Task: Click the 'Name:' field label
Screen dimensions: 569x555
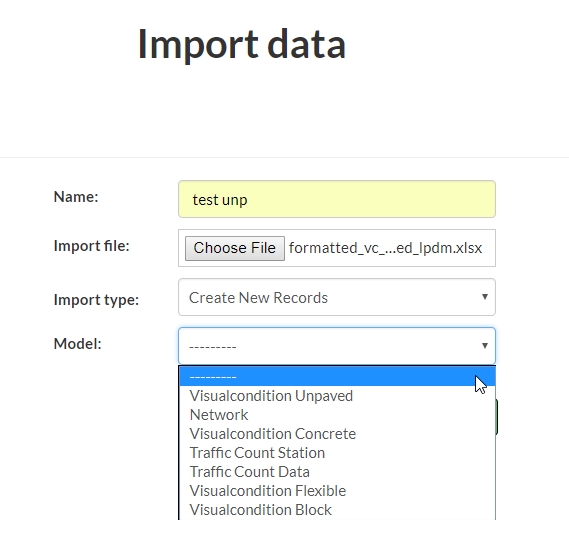Action: click(76, 197)
